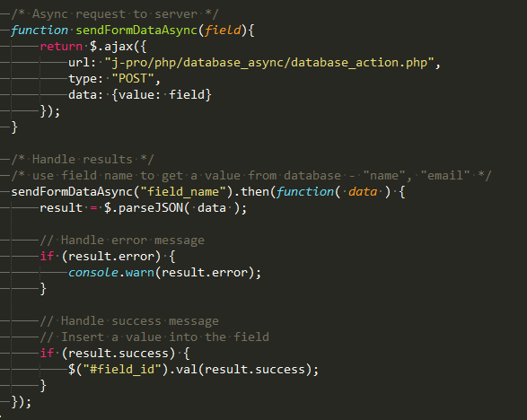
Task: Click the "Async request to server" comment
Action: coord(115,14)
